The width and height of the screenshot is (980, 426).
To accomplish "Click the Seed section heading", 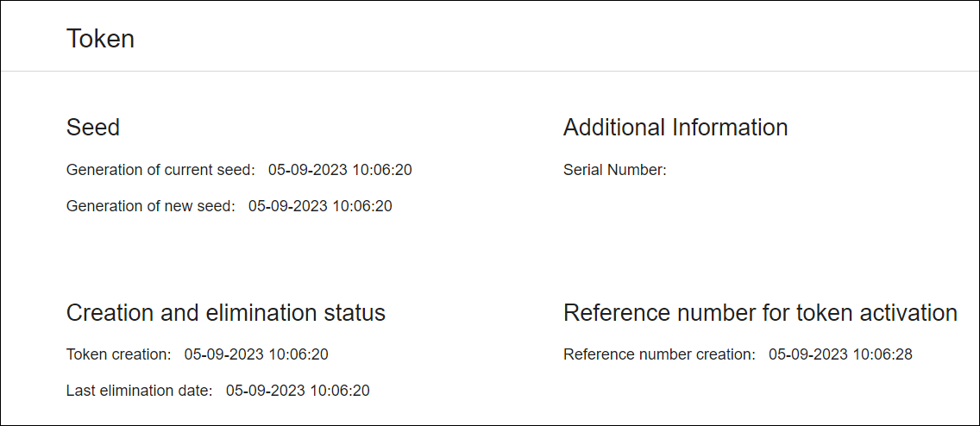I will pyautogui.click(x=93, y=128).
